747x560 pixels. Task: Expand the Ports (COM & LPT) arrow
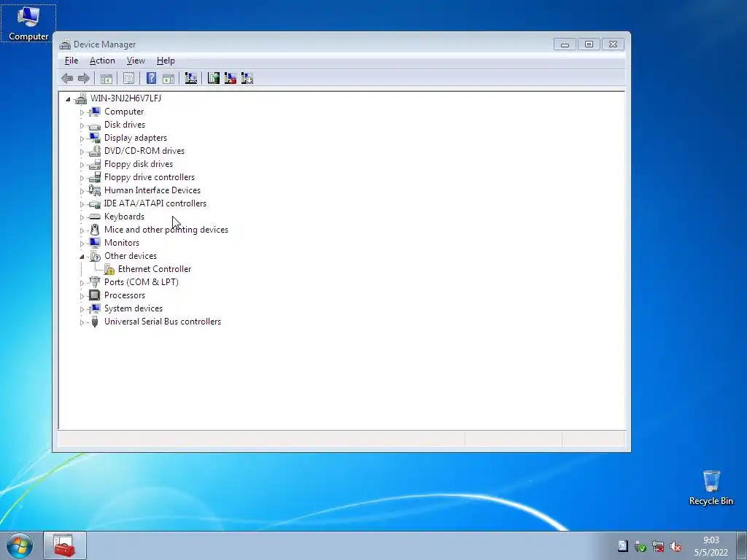click(x=82, y=283)
